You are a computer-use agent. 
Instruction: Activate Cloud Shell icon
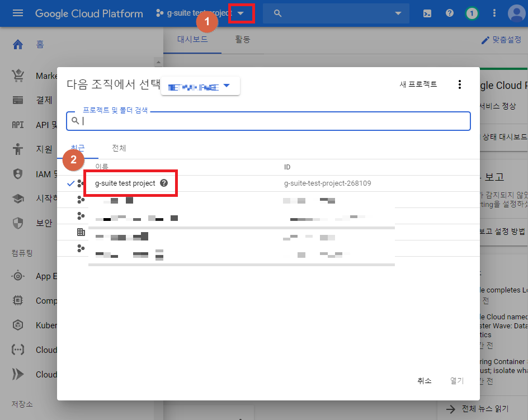coord(427,13)
